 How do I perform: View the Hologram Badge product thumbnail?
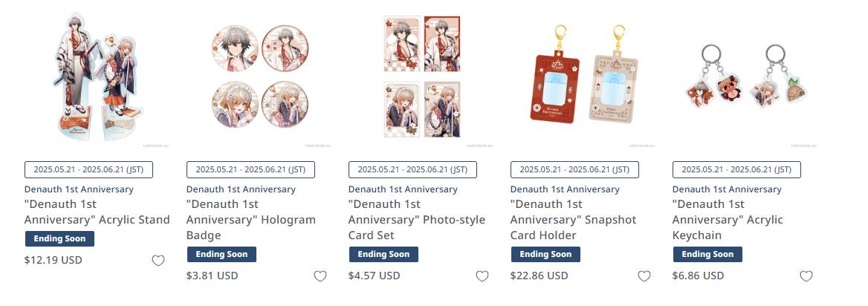[x=259, y=77]
